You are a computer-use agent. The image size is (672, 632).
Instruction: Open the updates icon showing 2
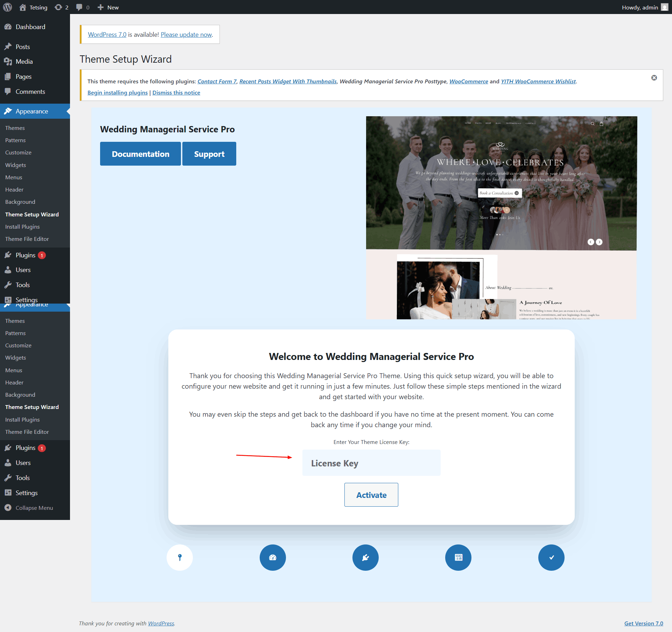point(62,7)
